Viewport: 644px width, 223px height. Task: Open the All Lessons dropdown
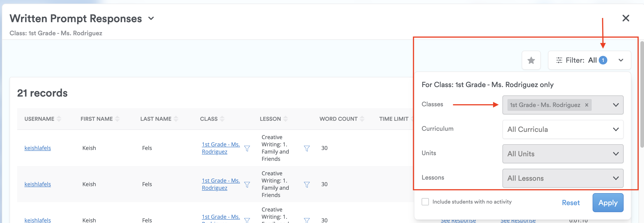(x=562, y=178)
